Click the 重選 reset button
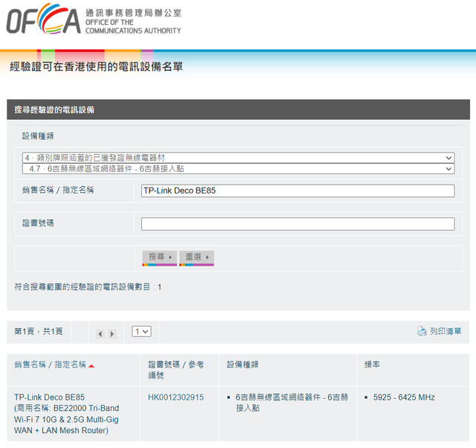This screenshot has height=448, width=476. point(196,258)
